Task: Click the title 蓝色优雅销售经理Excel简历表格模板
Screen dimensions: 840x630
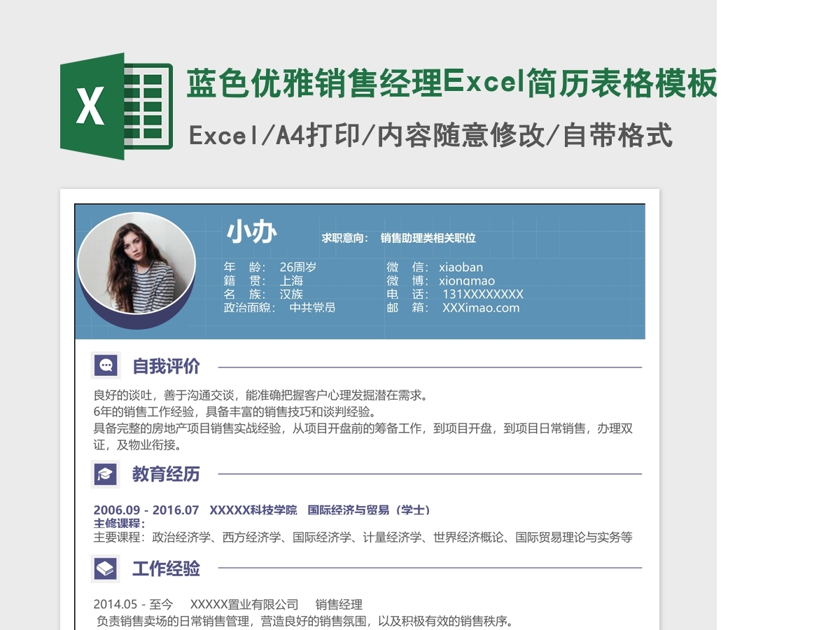Action: 452,84
